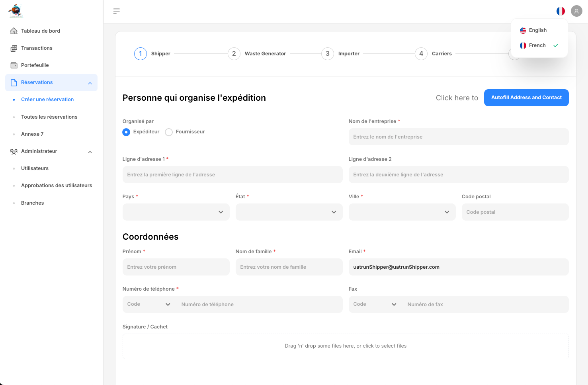Click the Nom de l'entreprise input field
Image resolution: width=588 pixels, height=385 pixels.
point(458,137)
